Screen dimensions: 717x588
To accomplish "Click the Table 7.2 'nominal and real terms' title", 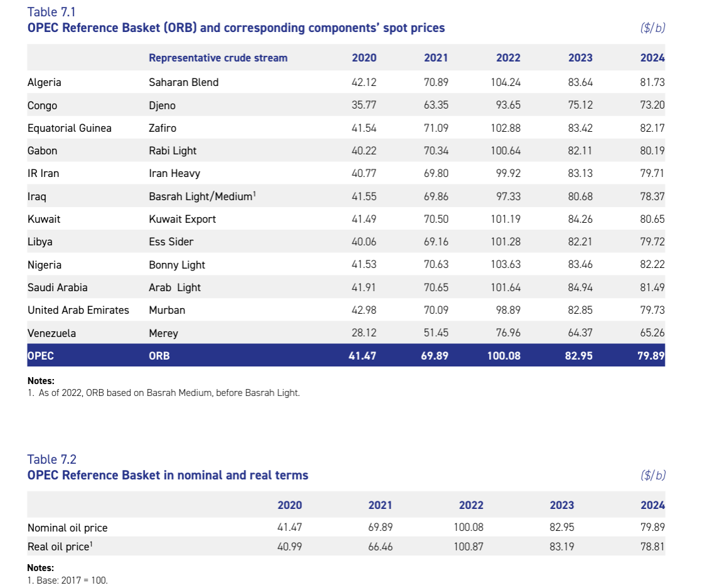I will coord(168,475).
